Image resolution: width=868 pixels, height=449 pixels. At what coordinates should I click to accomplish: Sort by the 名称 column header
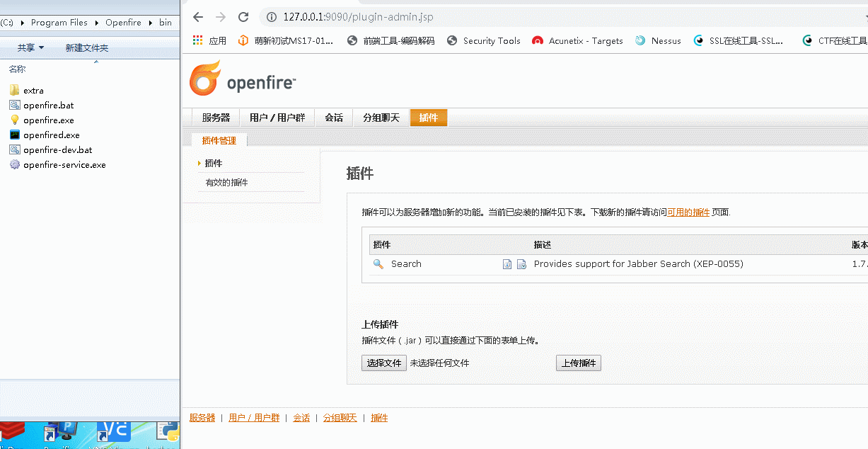[17, 69]
